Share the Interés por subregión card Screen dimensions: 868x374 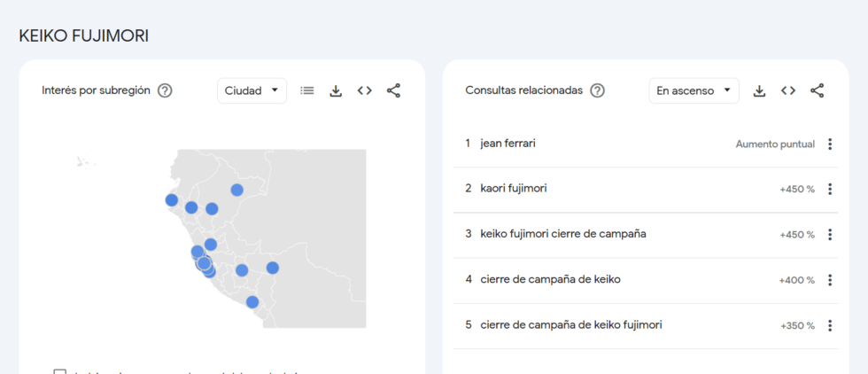[393, 91]
